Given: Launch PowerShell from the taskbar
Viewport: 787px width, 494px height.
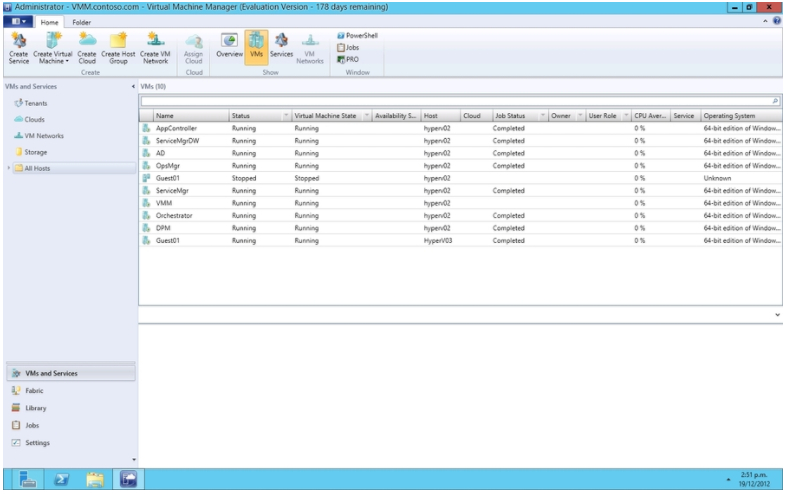Looking at the screenshot, I should [61, 479].
